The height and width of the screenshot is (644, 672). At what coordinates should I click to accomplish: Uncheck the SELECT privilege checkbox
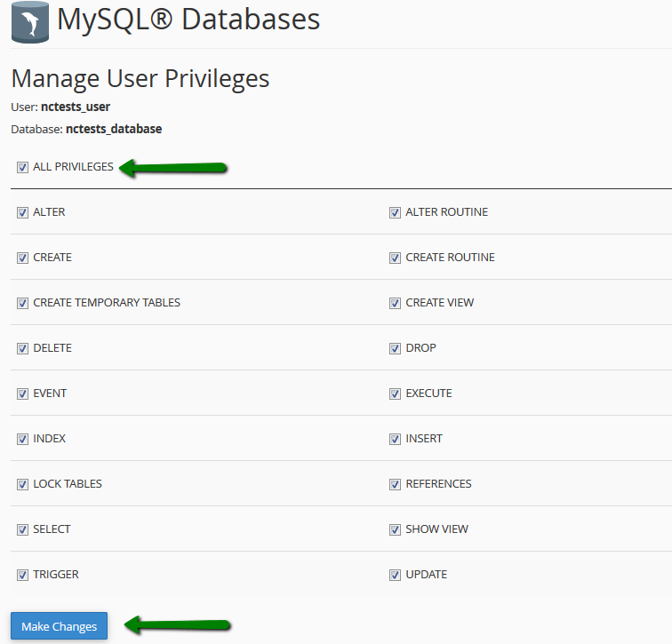point(22,529)
